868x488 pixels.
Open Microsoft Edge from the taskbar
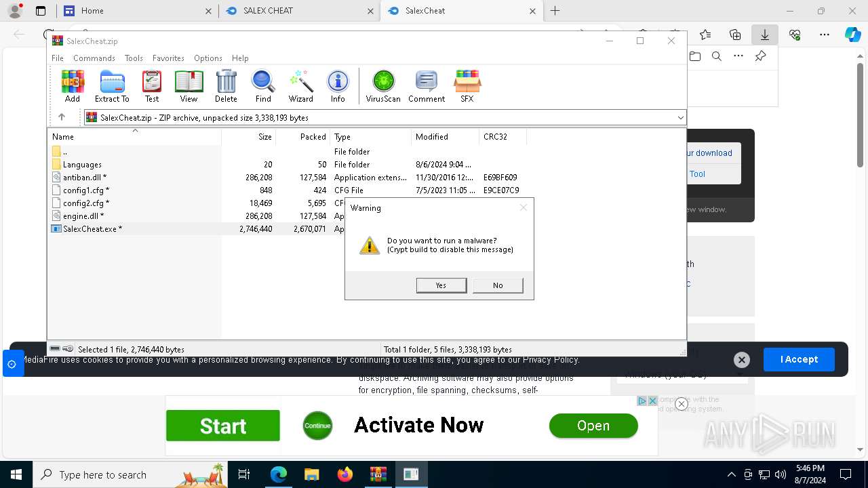point(279,474)
